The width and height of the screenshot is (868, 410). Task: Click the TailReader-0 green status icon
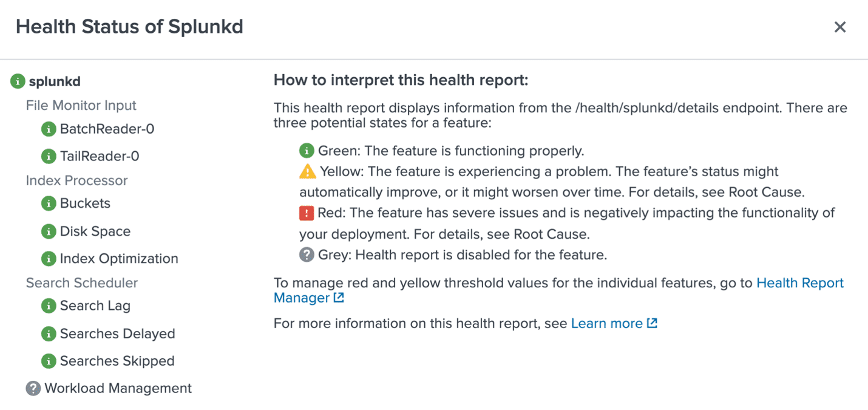49,156
